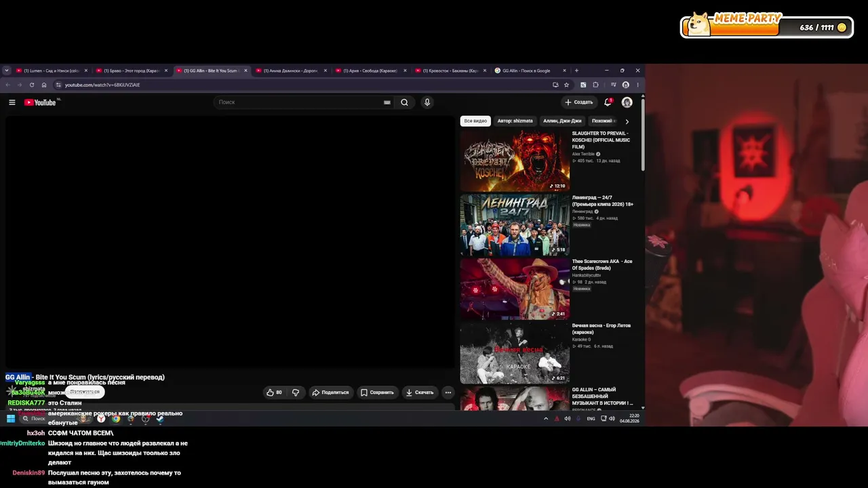Switch input language via ENG indicator
868x488 pixels.
click(x=591, y=419)
